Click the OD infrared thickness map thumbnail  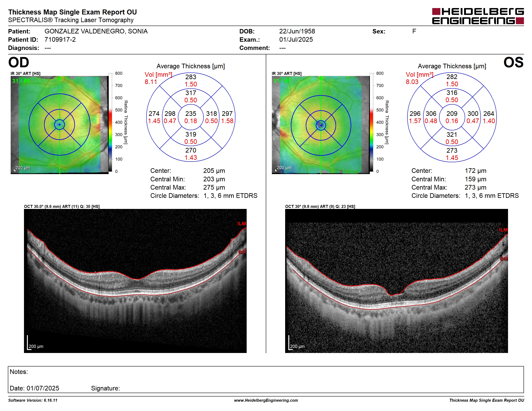59,125
